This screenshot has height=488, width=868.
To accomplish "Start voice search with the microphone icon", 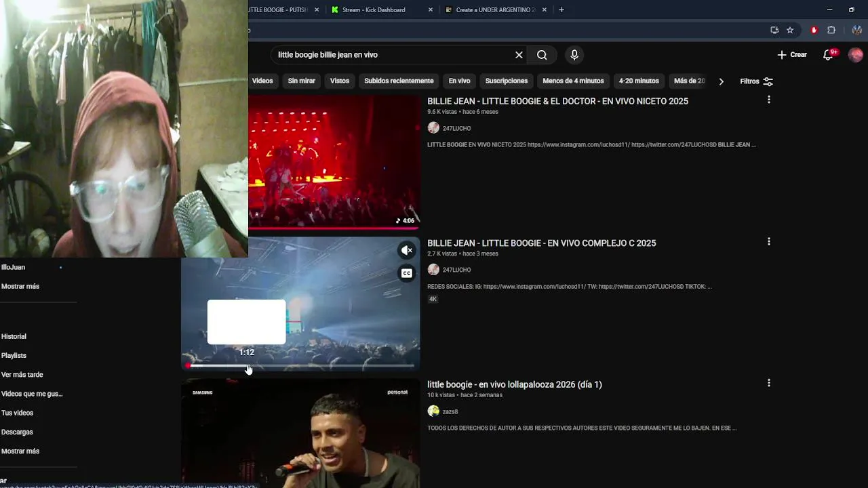I will tap(574, 55).
